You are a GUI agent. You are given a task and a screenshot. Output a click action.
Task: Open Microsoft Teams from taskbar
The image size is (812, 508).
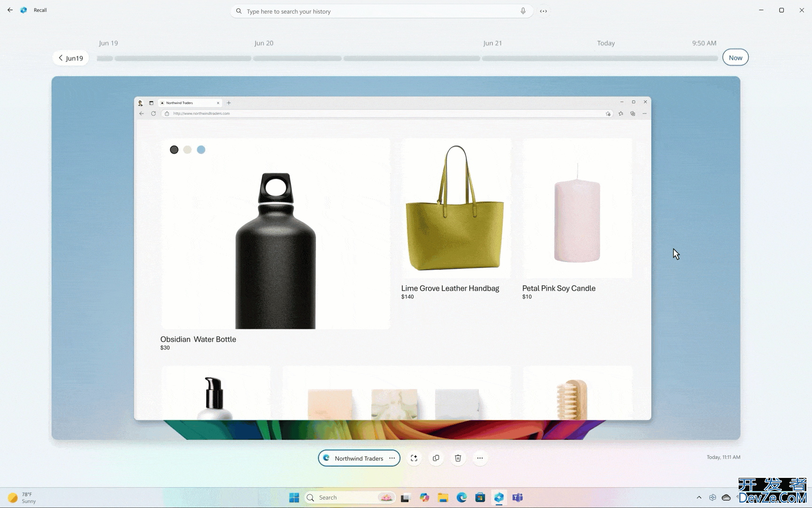[517, 498]
